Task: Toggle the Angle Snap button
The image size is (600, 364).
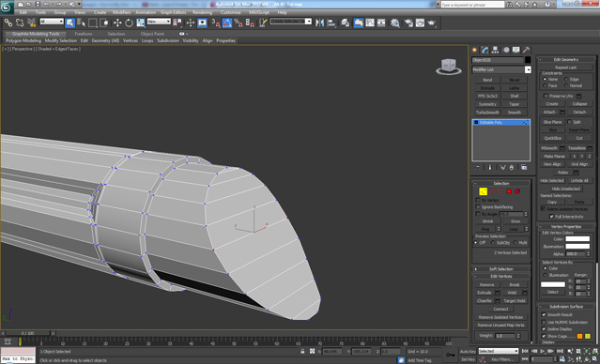Action: pyautogui.click(x=227, y=23)
